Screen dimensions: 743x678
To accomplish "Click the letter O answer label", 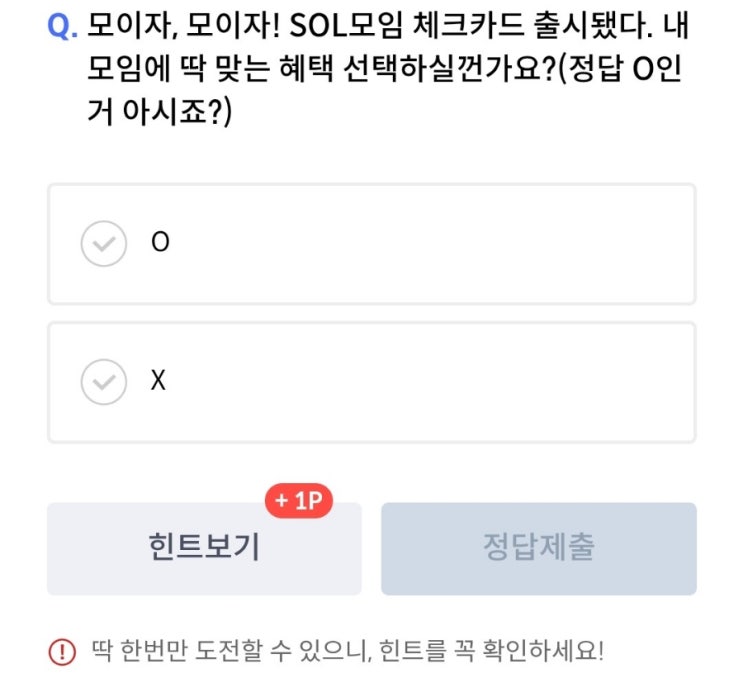I will click(x=159, y=243).
